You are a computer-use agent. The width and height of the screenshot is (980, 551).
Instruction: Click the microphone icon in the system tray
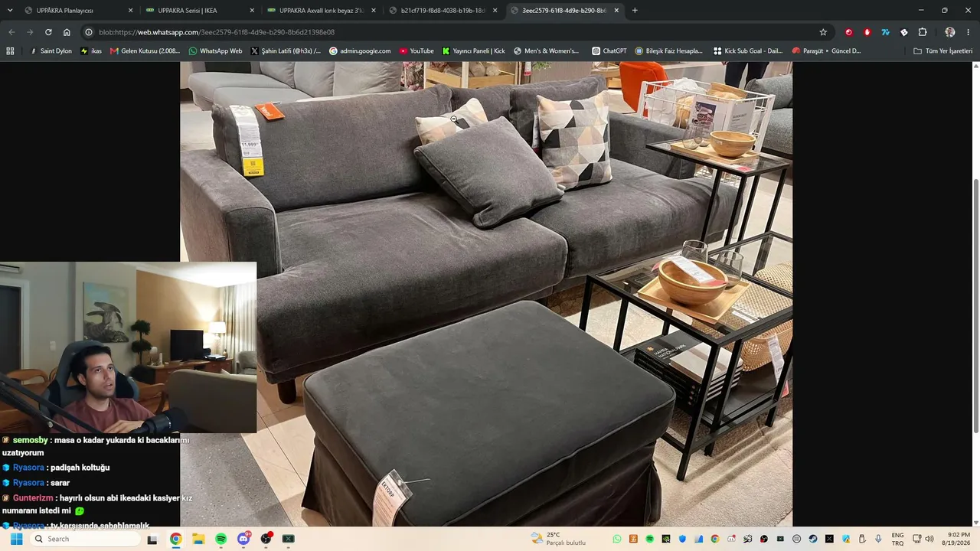point(878,539)
